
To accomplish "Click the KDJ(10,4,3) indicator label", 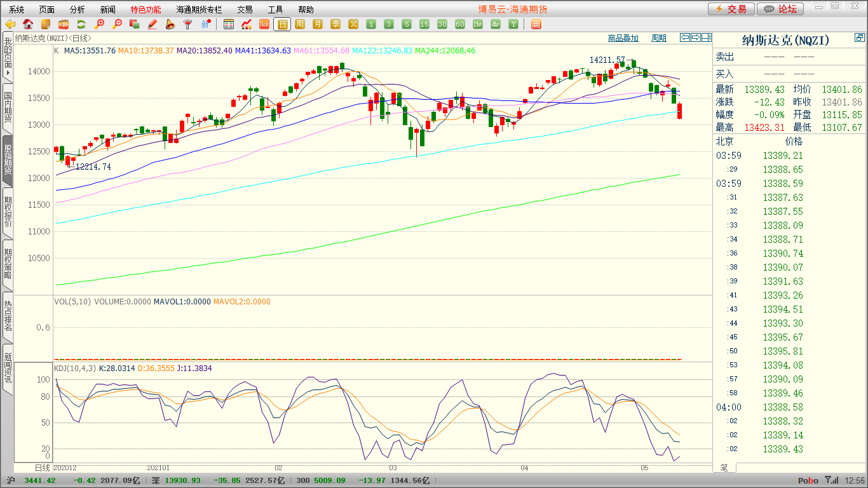I will (x=75, y=368).
